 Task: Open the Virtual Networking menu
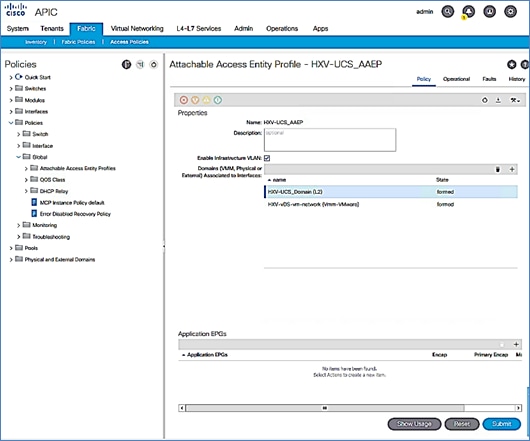click(137, 29)
